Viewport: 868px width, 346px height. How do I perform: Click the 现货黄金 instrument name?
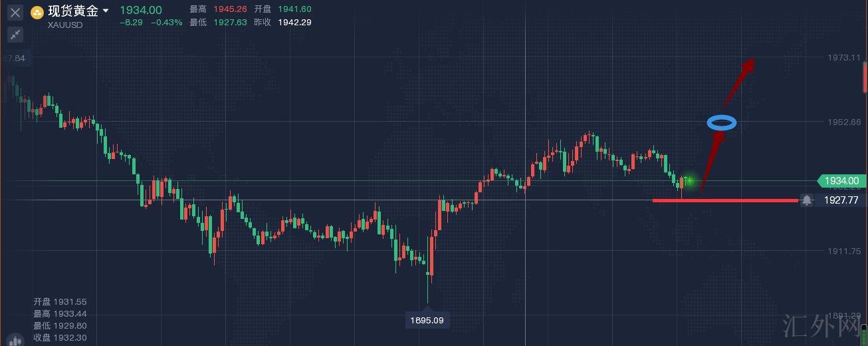(x=73, y=11)
